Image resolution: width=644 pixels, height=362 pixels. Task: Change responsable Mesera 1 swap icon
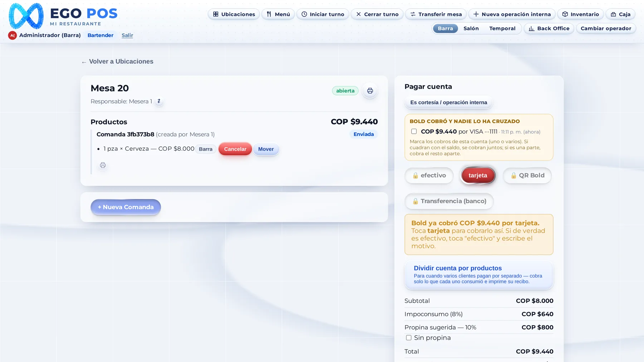point(159,101)
